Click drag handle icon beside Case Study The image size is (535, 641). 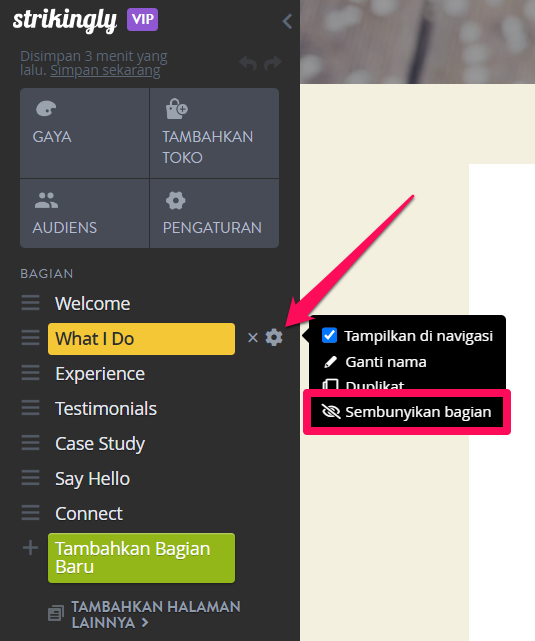(31, 443)
